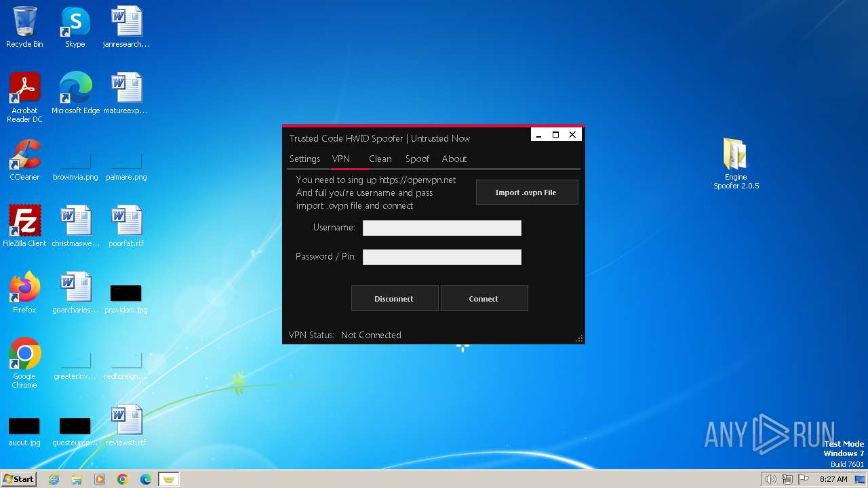Click the HWID Spoofer taskbar button
868x488 pixels.
[169, 479]
